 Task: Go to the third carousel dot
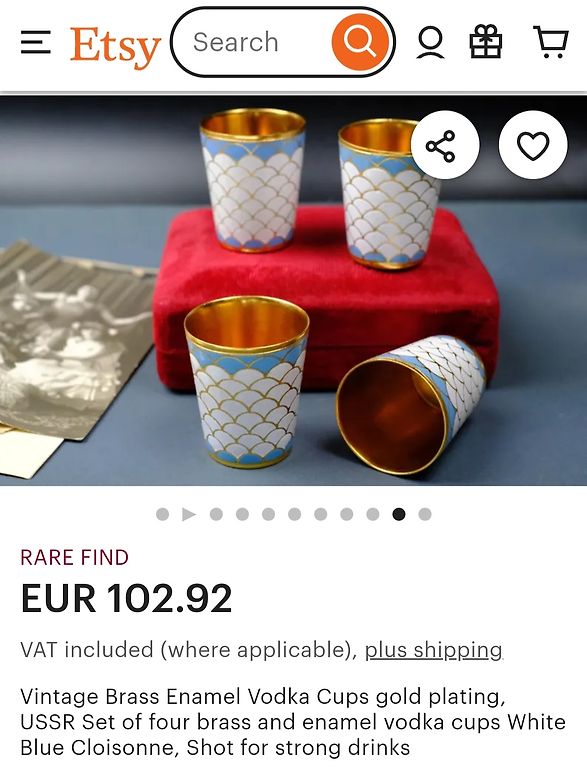click(x=216, y=514)
